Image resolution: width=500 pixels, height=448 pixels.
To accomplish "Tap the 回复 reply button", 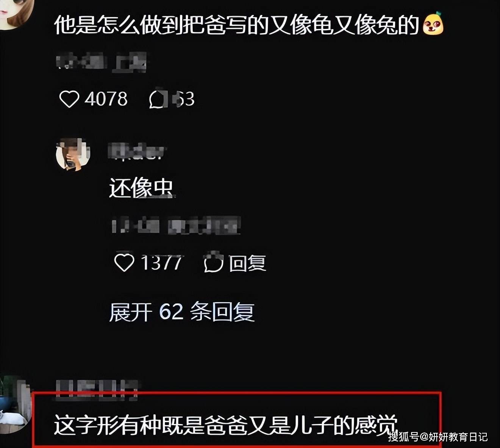I will click(247, 263).
